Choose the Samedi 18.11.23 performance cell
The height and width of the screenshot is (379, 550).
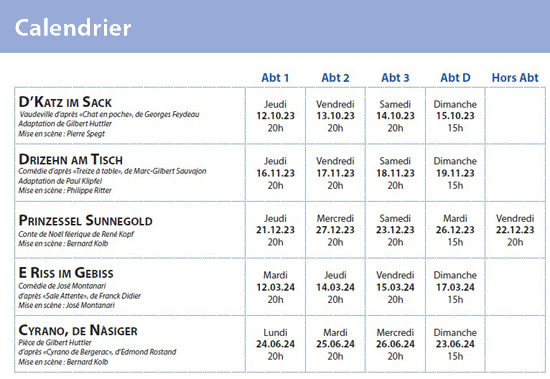[395, 173]
